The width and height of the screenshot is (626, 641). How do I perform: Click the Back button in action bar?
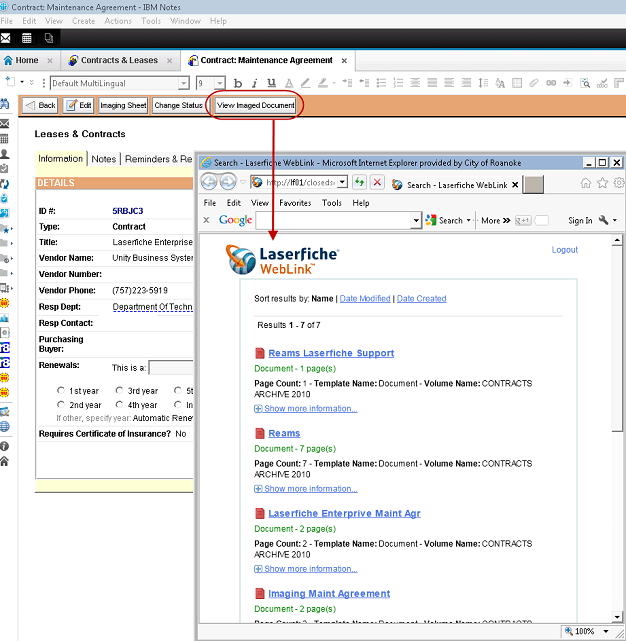point(40,105)
